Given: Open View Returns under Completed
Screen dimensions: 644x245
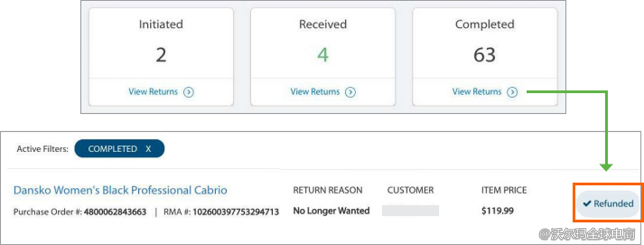Looking at the screenshot, I should 478,92.
